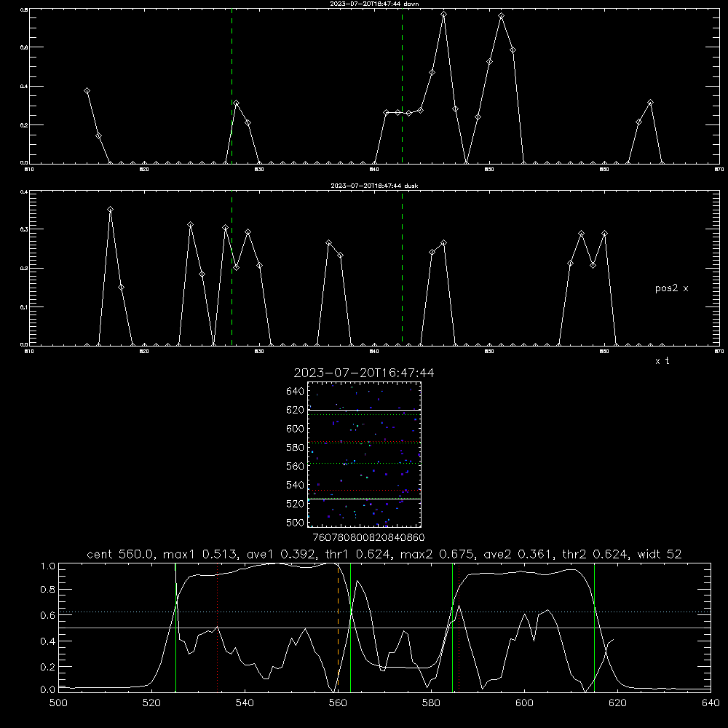
Task: Click the dawn plot title at top
Action: click(374, 4)
